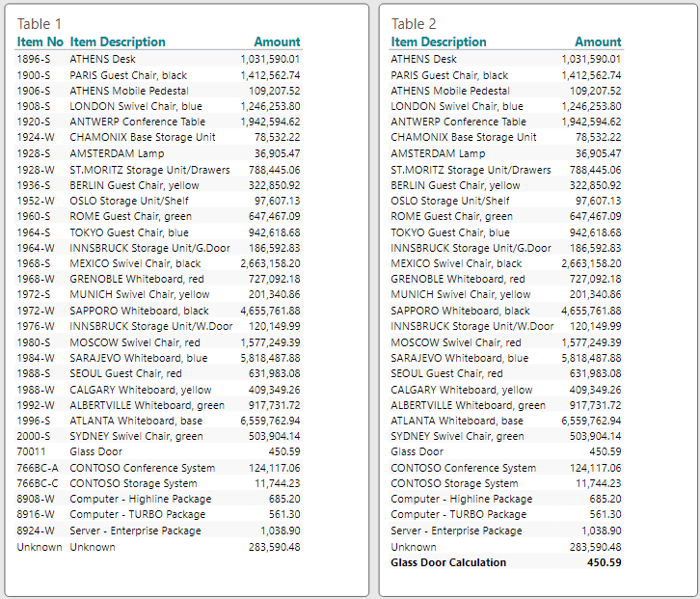The height and width of the screenshot is (599, 700).
Task: Select item number 1988-W cell
Action: 36,390
